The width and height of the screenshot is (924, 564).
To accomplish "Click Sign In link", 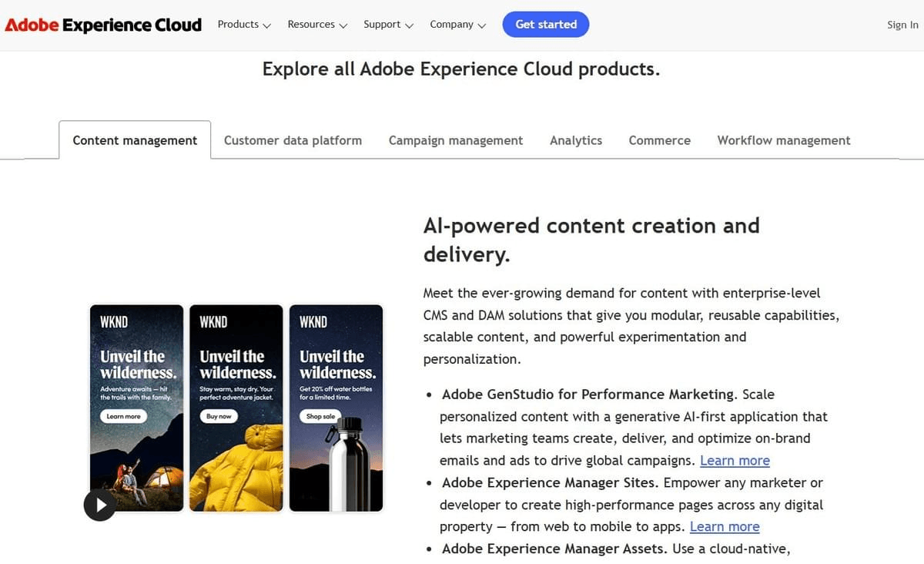I will click(x=902, y=25).
